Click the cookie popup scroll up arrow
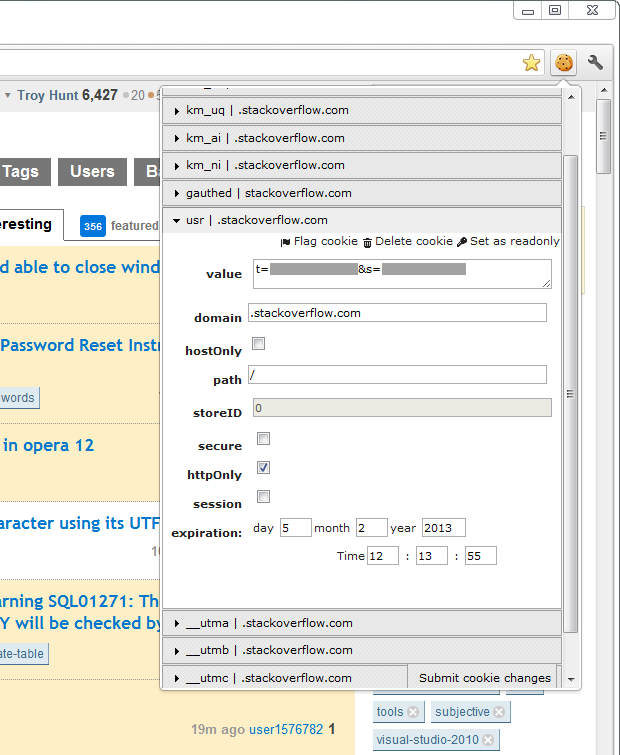Viewport: 620px width, 755px height. tap(571, 97)
